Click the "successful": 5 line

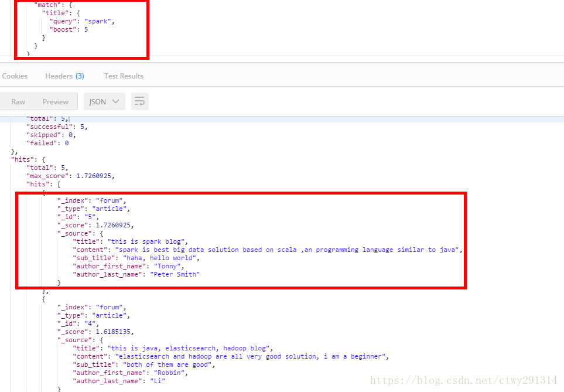pyautogui.click(x=57, y=127)
